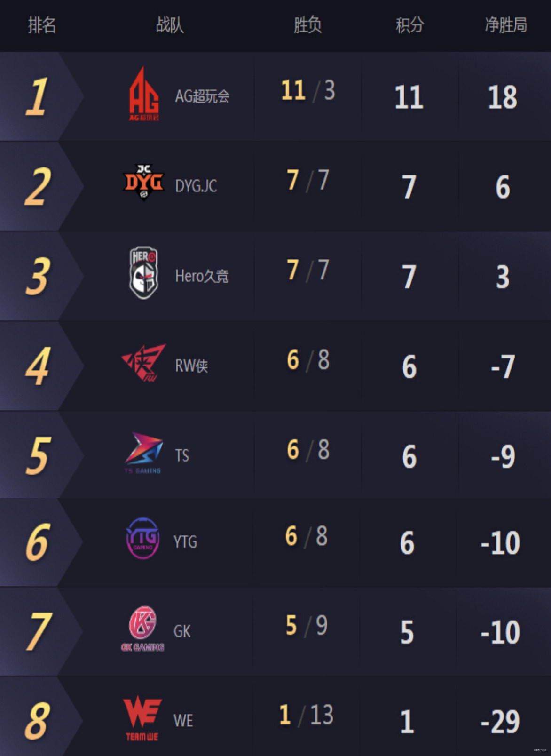The height and width of the screenshot is (756, 551).
Task: Click the 战队 column header
Action: pyautogui.click(x=170, y=25)
